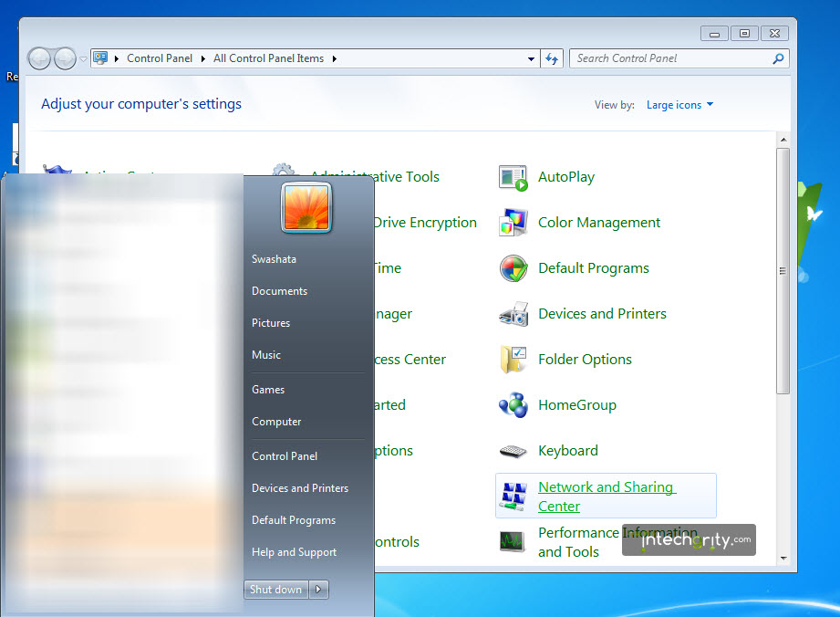Open the Keyboard link
The height and width of the screenshot is (617, 840).
pyautogui.click(x=568, y=451)
